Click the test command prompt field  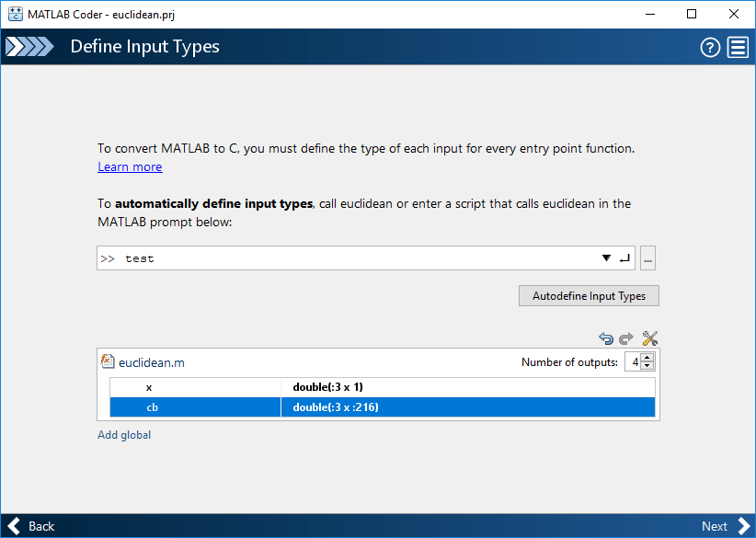tap(349, 258)
